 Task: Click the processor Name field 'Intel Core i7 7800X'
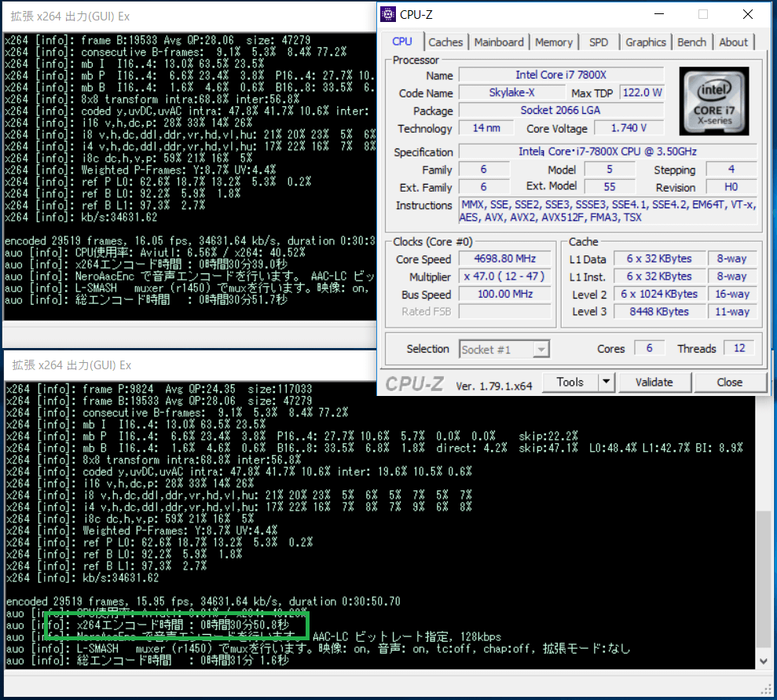pos(561,75)
